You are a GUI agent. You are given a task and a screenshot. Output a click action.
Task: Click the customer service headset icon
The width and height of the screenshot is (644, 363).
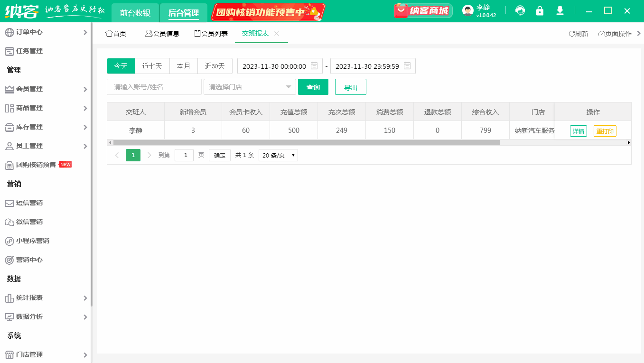coord(520,10)
